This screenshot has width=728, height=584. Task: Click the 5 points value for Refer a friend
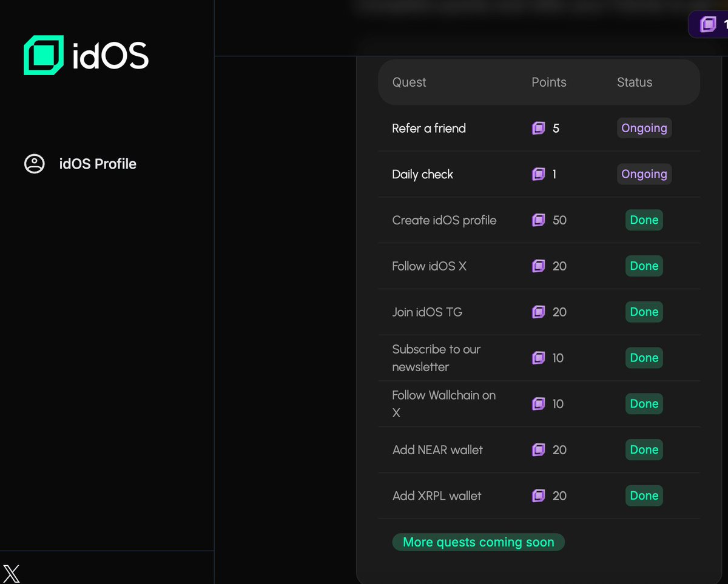coord(556,128)
